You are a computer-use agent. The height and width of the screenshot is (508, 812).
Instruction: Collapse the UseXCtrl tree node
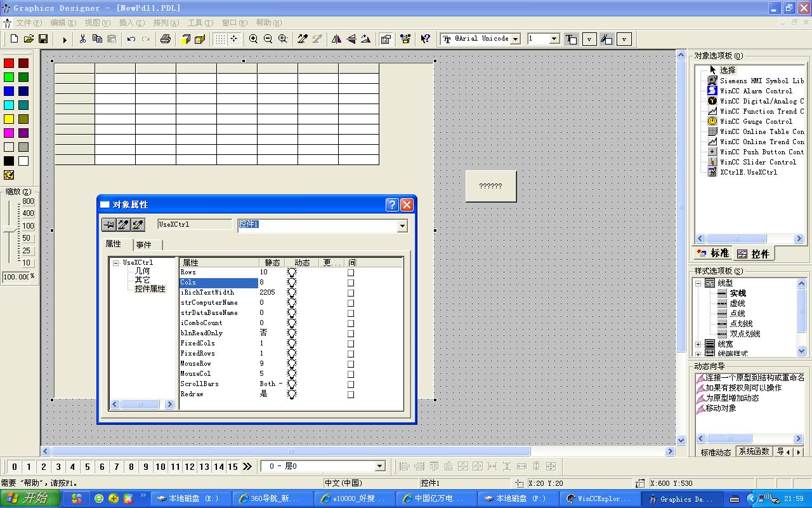(x=115, y=262)
